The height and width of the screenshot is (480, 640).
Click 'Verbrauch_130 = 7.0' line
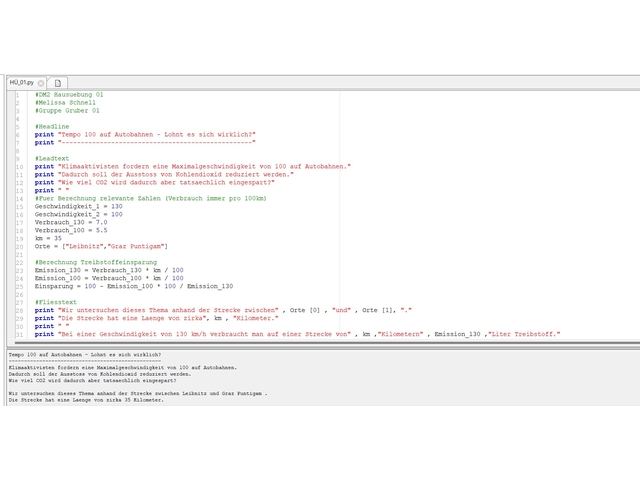click(x=71, y=222)
